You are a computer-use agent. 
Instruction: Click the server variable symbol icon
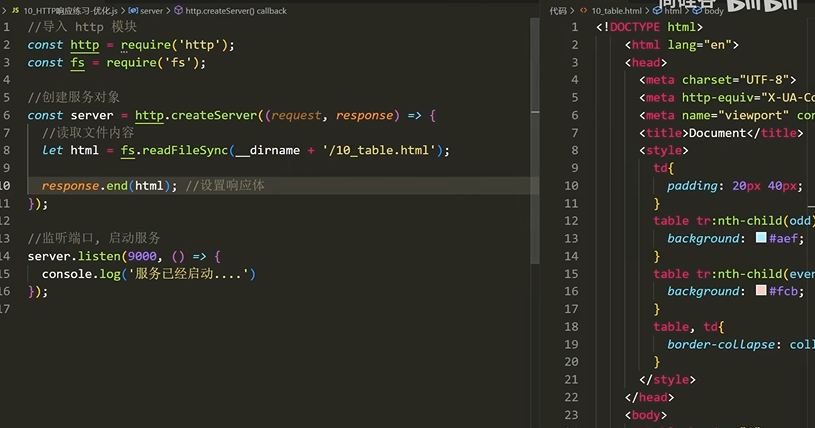click(x=133, y=10)
